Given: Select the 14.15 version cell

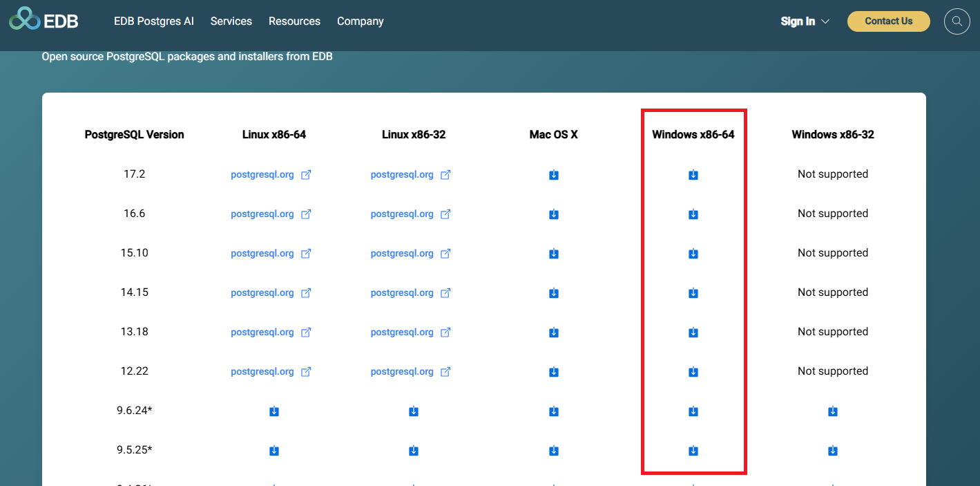Looking at the screenshot, I should tap(135, 292).
